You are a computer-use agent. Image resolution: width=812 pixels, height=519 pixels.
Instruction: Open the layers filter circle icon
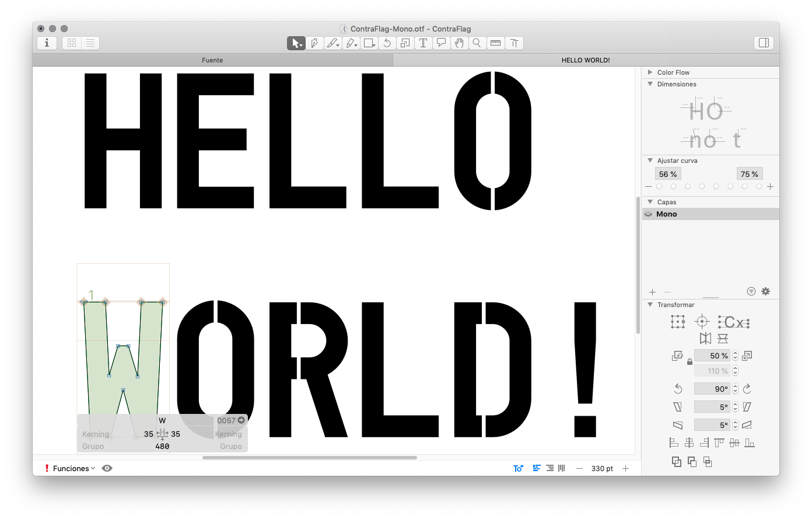click(x=751, y=291)
